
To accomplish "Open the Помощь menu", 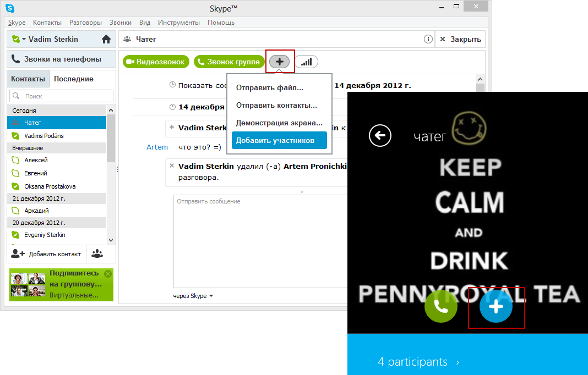I will point(221,23).
